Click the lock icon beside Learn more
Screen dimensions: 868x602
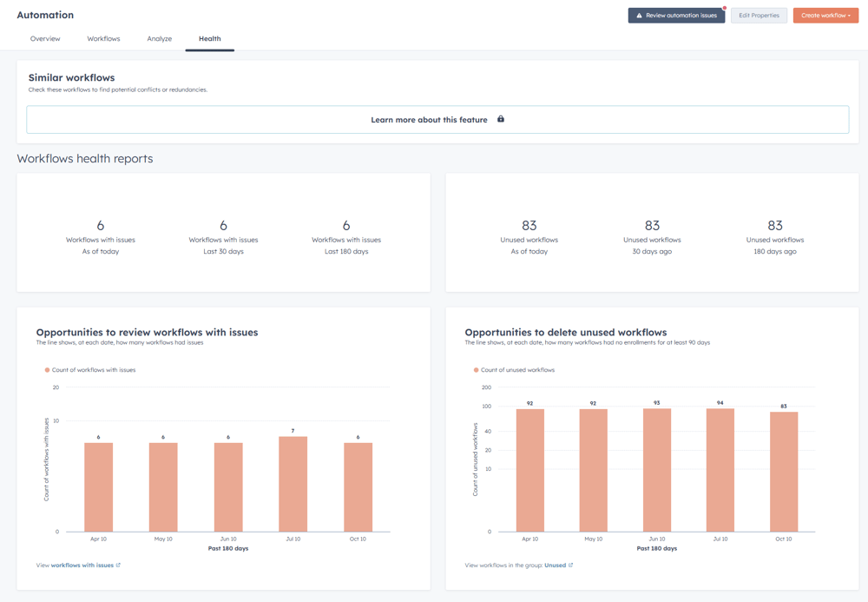coord(501,119)
